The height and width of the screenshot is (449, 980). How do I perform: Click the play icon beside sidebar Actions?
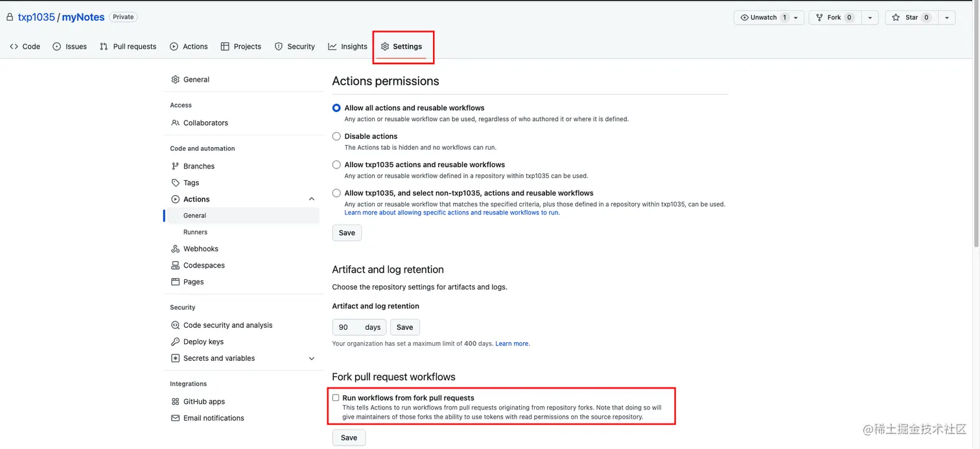point(175,200)
